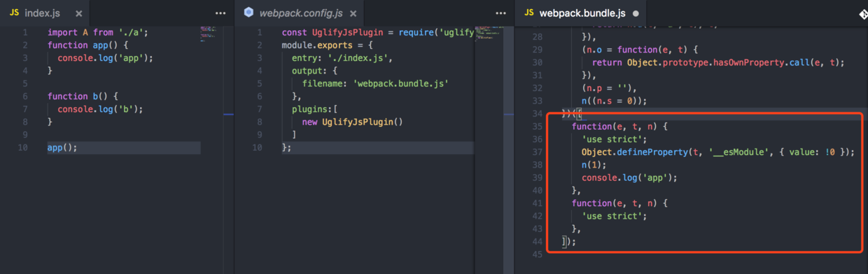Click unsaved dot on webpack.bundle.js tab
The width and height of the screenshot is (868, 274).
[x=636, y=13]
